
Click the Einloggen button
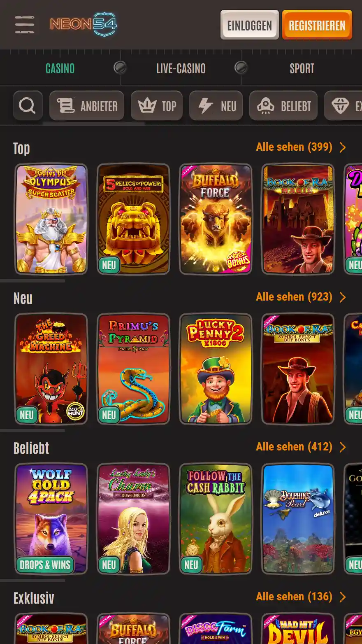click(x=250, y=25)
